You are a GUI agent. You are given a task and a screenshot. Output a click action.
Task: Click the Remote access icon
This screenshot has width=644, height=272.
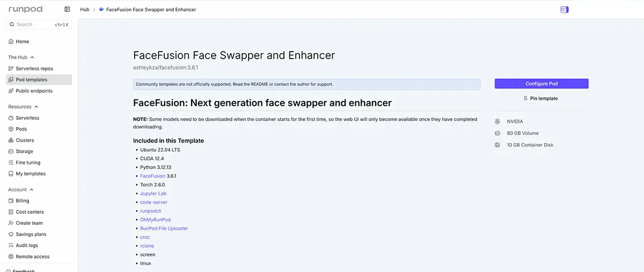(11, 257)
